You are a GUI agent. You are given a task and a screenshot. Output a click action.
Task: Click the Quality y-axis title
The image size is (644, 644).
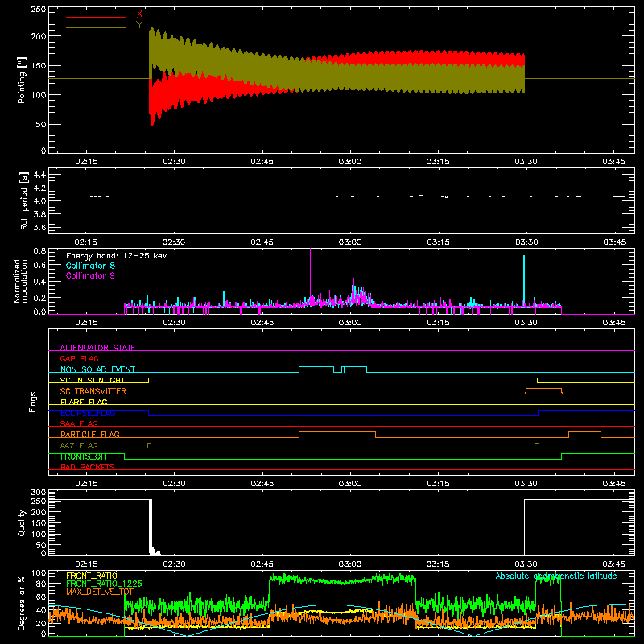tap(22, 522)
